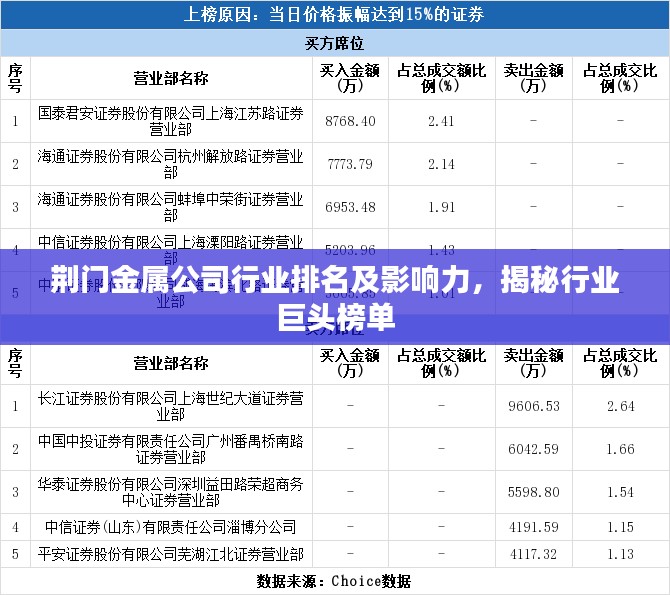Click the ratio value 2.14
This screenshot has width=670, height=595.
[441, 164]
